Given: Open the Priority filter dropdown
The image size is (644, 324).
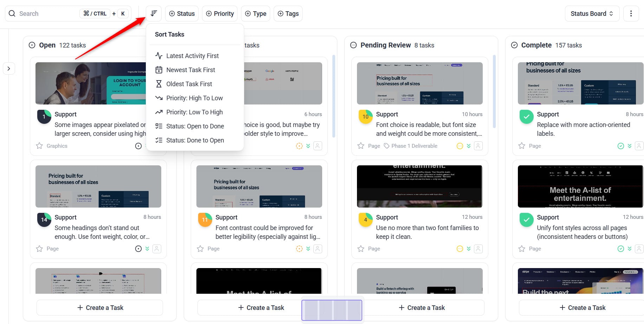Looking at the screenshot, I should 220,14.
